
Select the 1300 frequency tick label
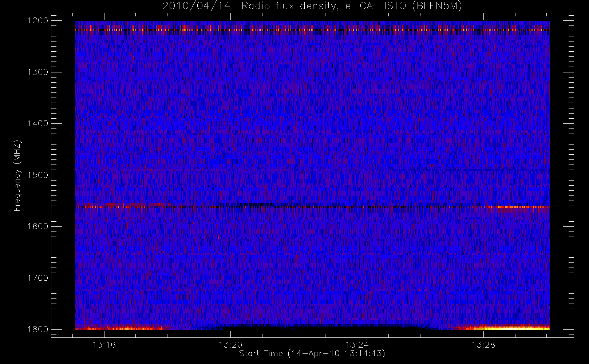coord(38,72)
